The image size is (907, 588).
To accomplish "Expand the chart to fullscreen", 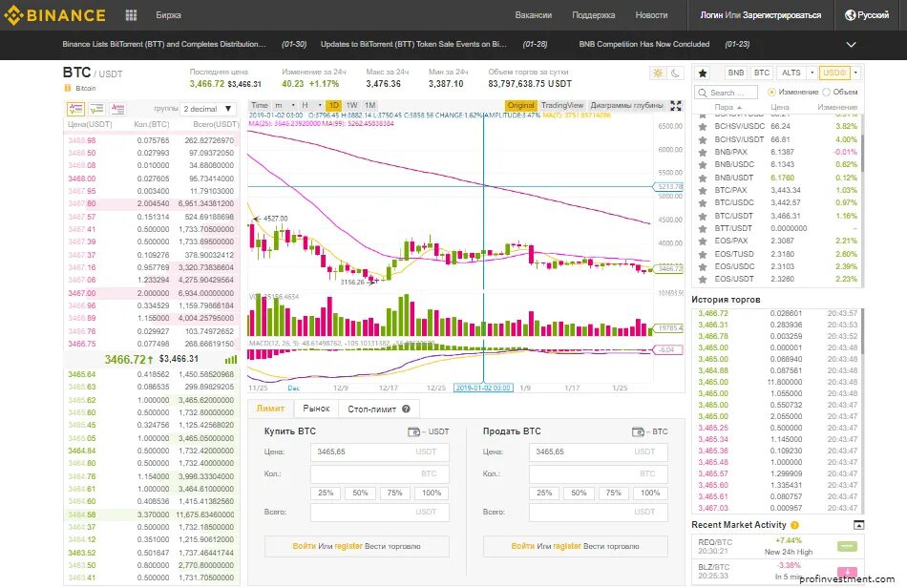I will point(676,105).
